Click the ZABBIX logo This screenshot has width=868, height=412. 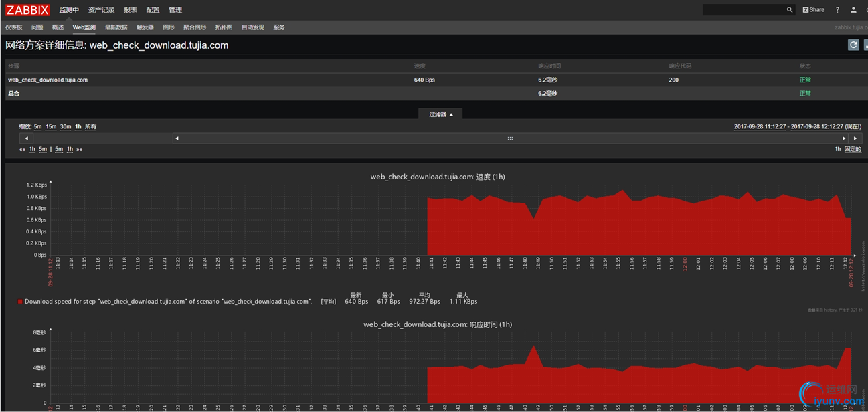(x=27, y=9)
